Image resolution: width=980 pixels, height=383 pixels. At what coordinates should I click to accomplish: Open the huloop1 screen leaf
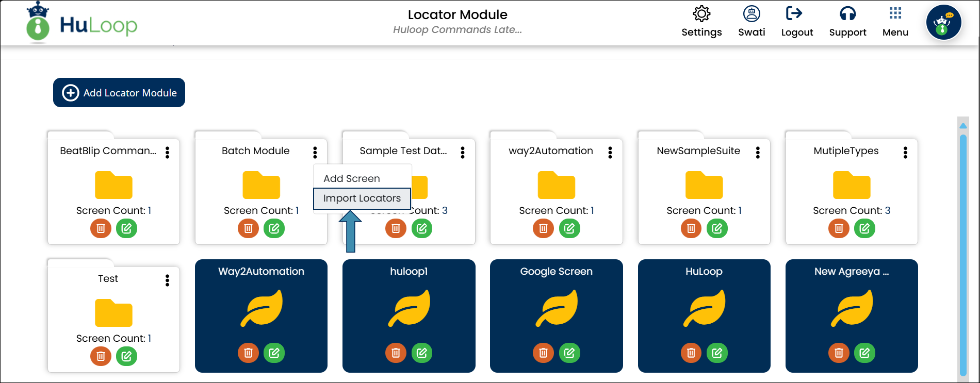coord(409,308)
